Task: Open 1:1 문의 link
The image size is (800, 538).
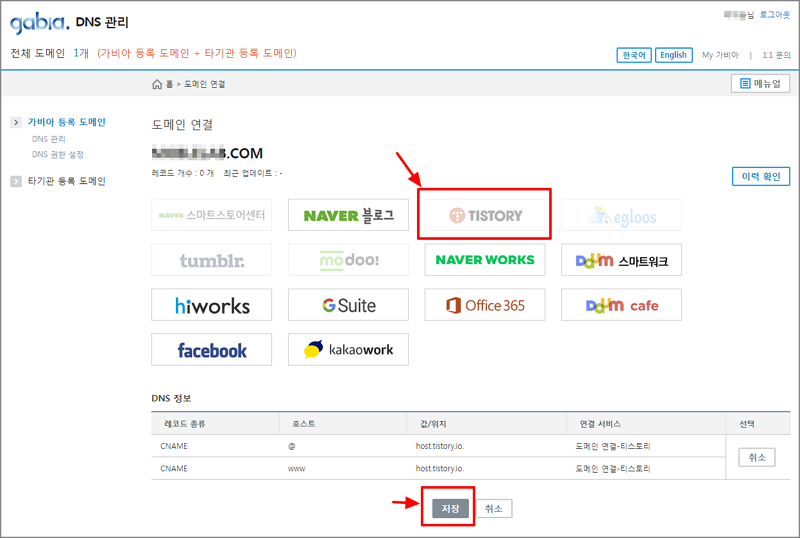Action: click(776, 55)
